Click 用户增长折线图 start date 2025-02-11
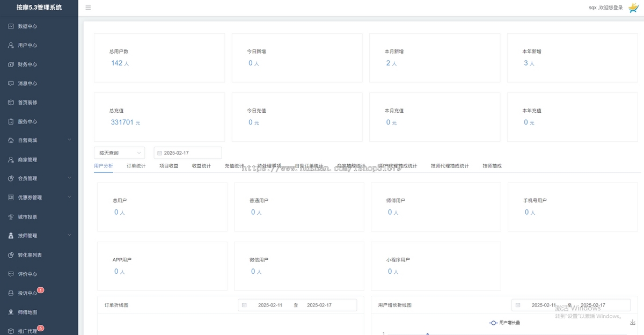 (x=544, y=305)
